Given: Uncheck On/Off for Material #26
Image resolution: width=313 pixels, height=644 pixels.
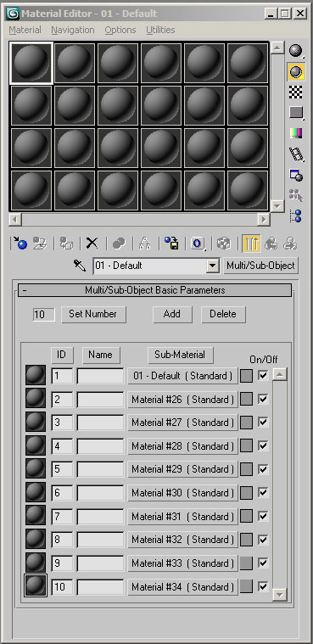Looking at the screenshot, I should (x=263, y=399).
